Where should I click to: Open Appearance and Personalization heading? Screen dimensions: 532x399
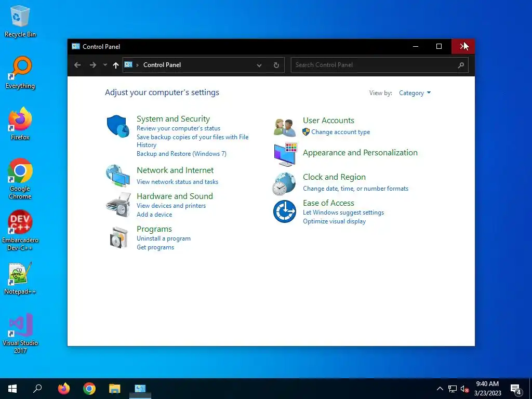360,153
